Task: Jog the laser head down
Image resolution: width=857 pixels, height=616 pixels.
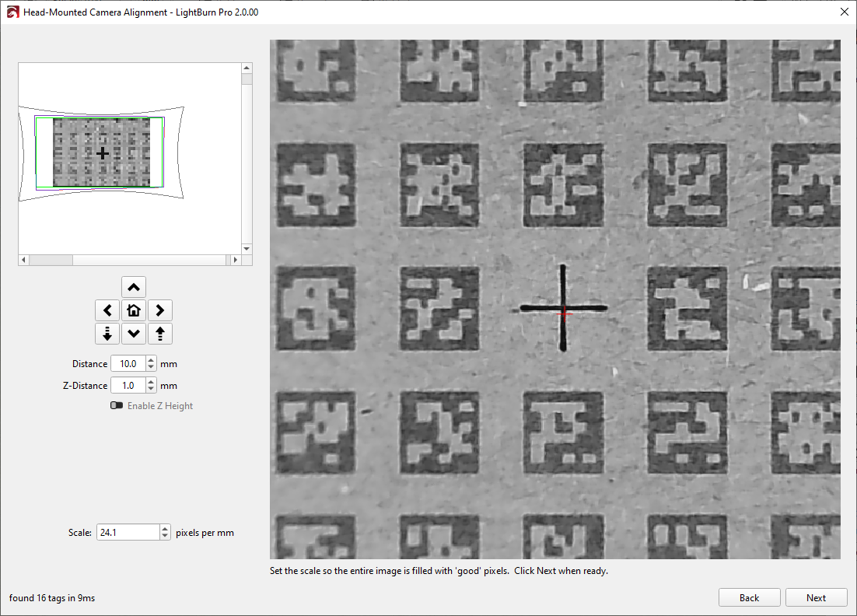Action: [134, 334]
